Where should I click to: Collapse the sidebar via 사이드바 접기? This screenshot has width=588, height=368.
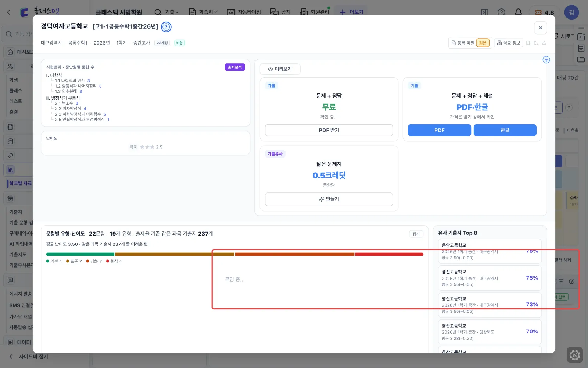click(x=29, y=357)
